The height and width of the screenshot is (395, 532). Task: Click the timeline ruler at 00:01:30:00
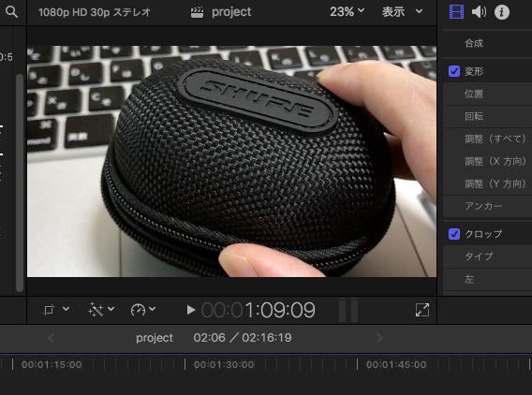[224, 364]
